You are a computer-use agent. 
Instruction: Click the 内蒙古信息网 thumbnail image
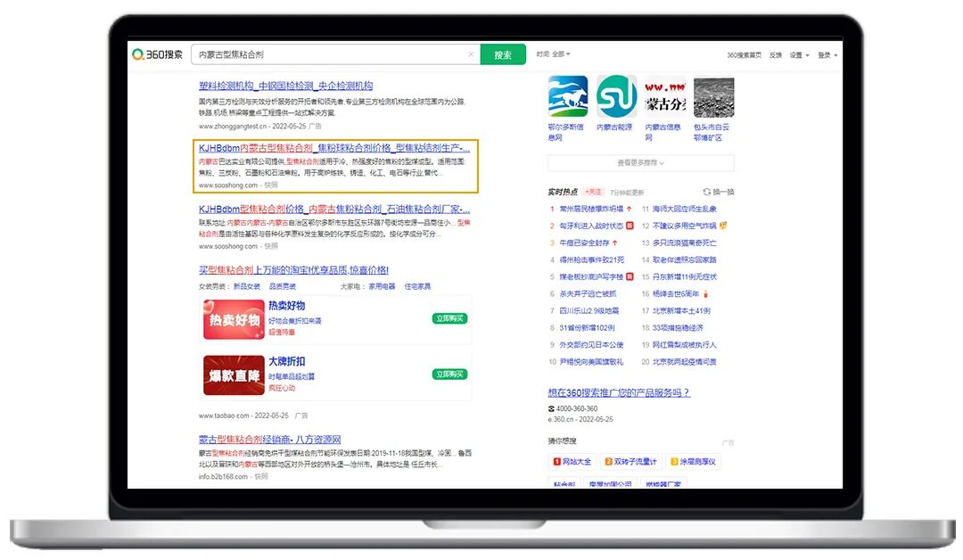pos(665,96)
